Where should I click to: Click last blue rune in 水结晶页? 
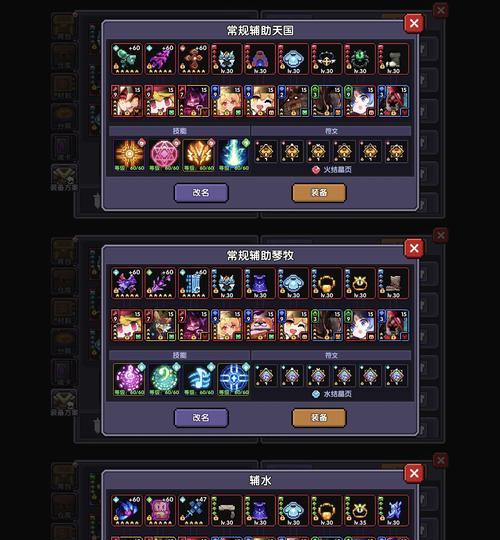[396, 376]
